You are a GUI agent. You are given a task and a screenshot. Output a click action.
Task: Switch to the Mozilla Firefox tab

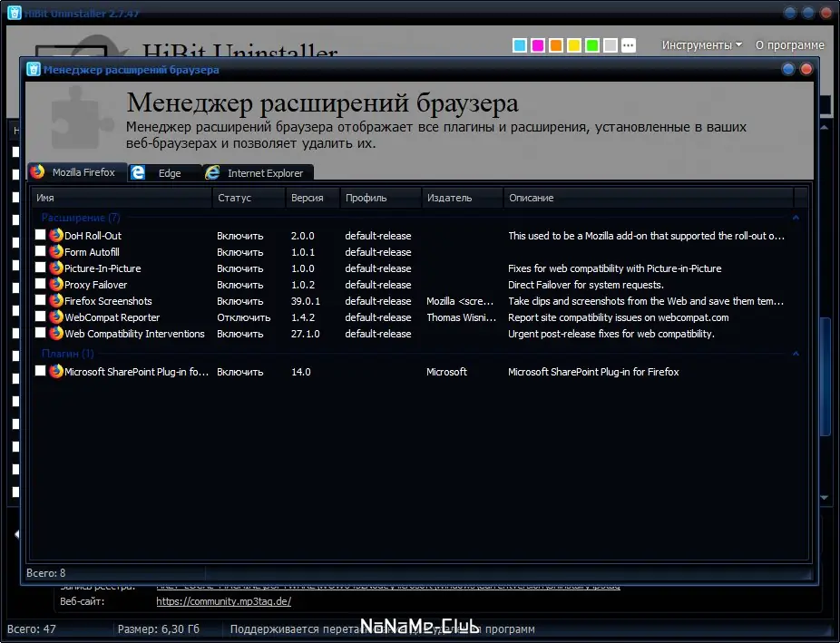78,172
